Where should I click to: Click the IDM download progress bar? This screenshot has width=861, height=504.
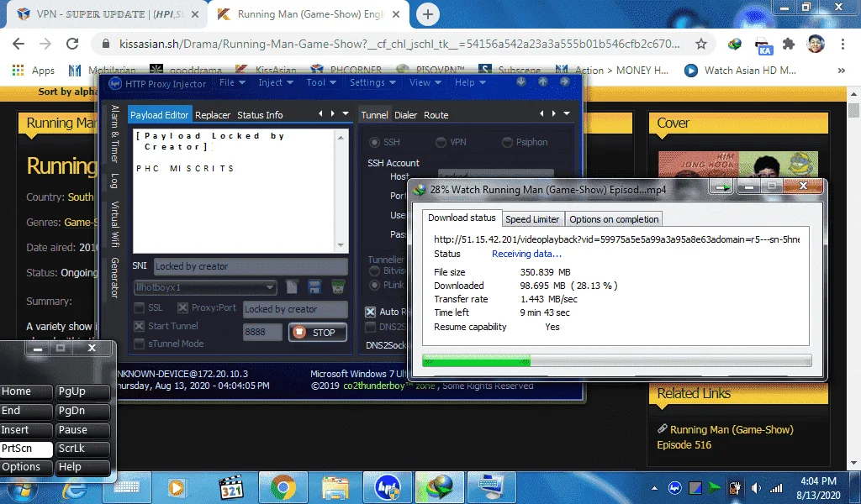(616, 361)
